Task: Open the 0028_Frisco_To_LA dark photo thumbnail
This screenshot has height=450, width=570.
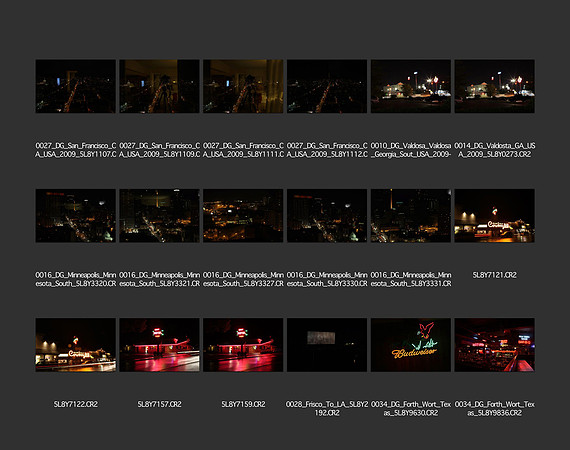Action: pos(327,345)
